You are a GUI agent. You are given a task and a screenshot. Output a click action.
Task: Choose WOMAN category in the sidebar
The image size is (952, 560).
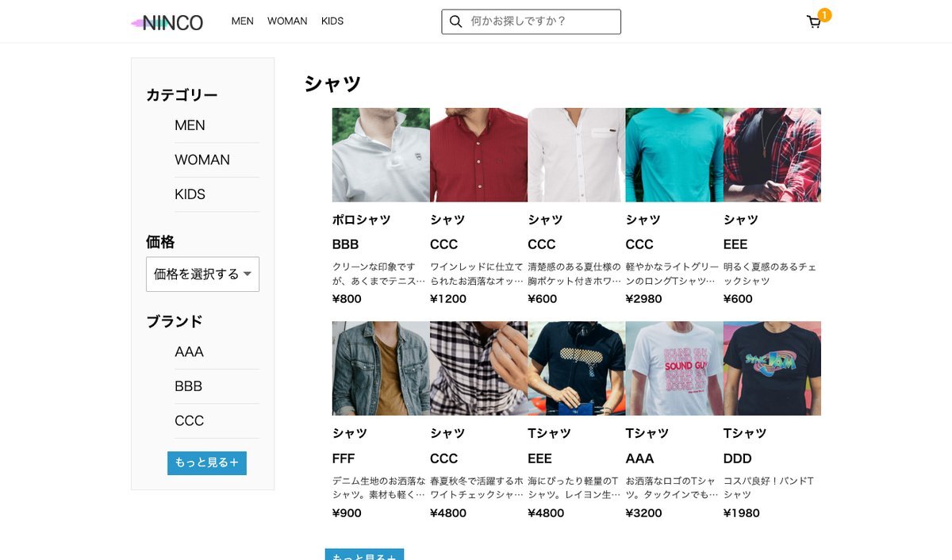coord(202,160)
